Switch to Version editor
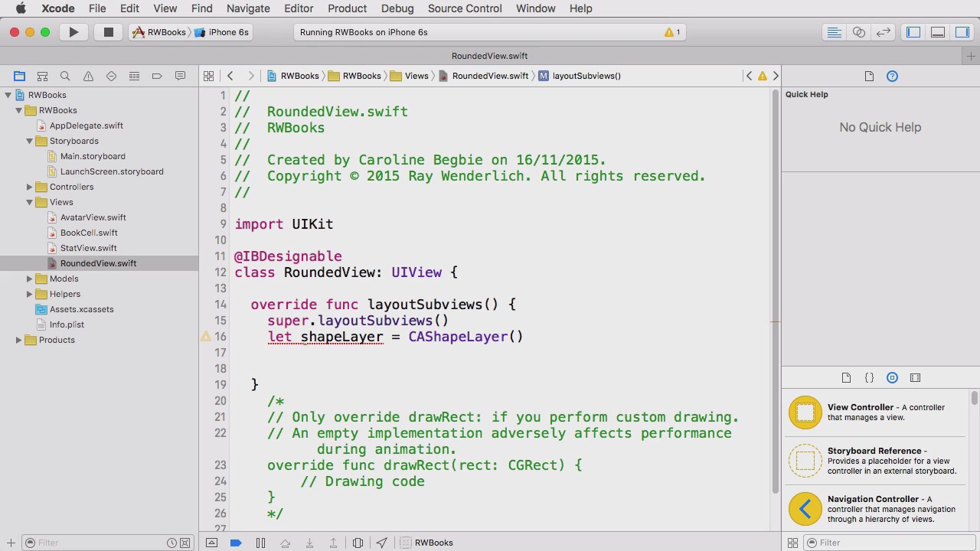 pyautogui.click(x=884, y=32)
